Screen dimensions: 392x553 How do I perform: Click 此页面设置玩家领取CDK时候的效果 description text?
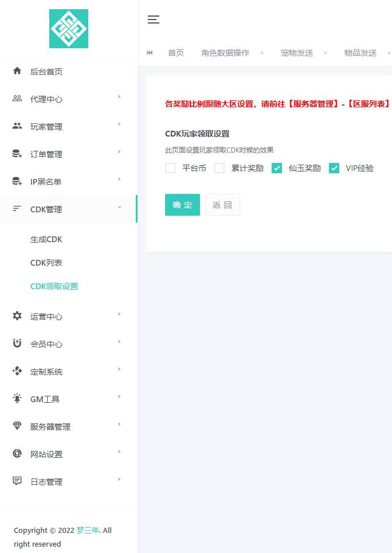tap(219, 150)
